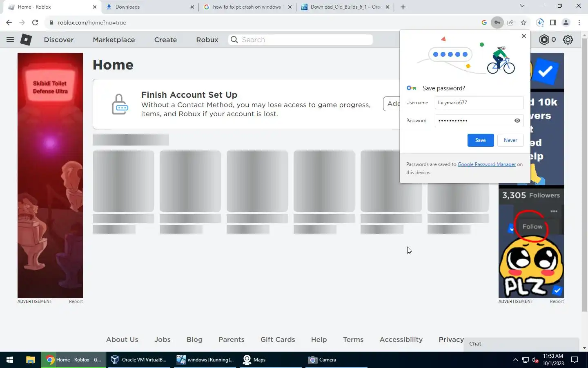Click the Google icon in address bar
This screenshot has height=368, width=588.
click(484, 22)
